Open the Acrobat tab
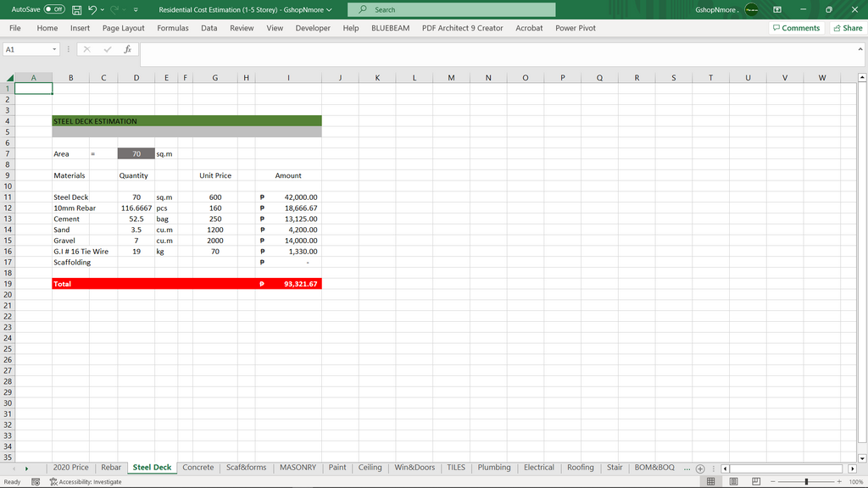The height and width of the screenshot is (488, 868). (x=529, y=28)
